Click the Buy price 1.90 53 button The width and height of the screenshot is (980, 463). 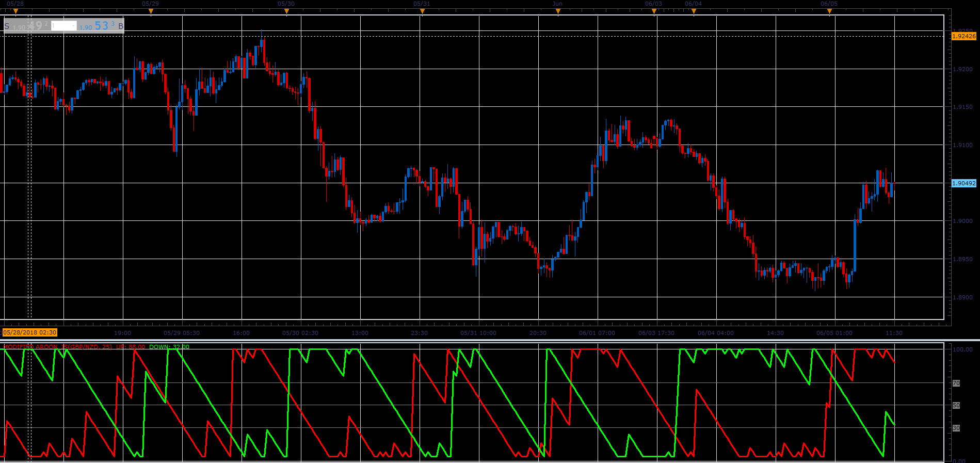101,26
